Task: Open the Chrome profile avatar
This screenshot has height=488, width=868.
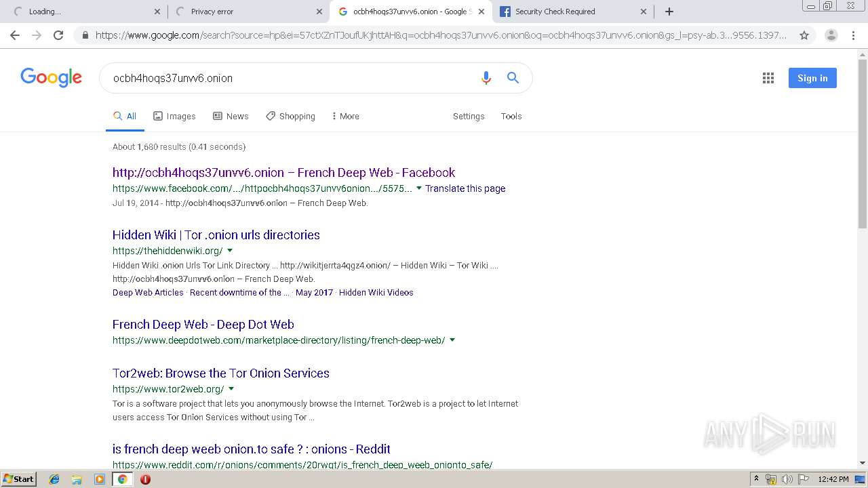Action: tap(831, 35)
